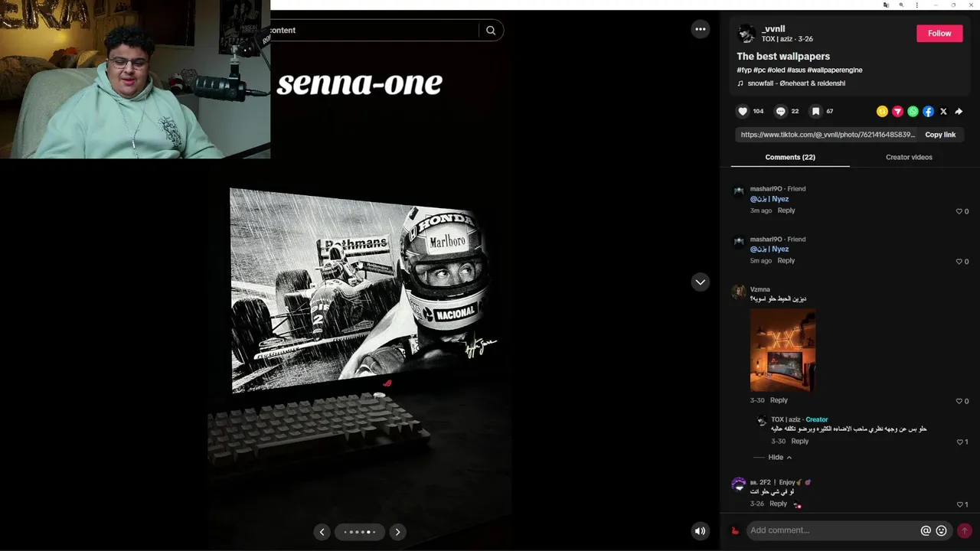
Task: Click the carousel page dots indicator
Action: 359,532
